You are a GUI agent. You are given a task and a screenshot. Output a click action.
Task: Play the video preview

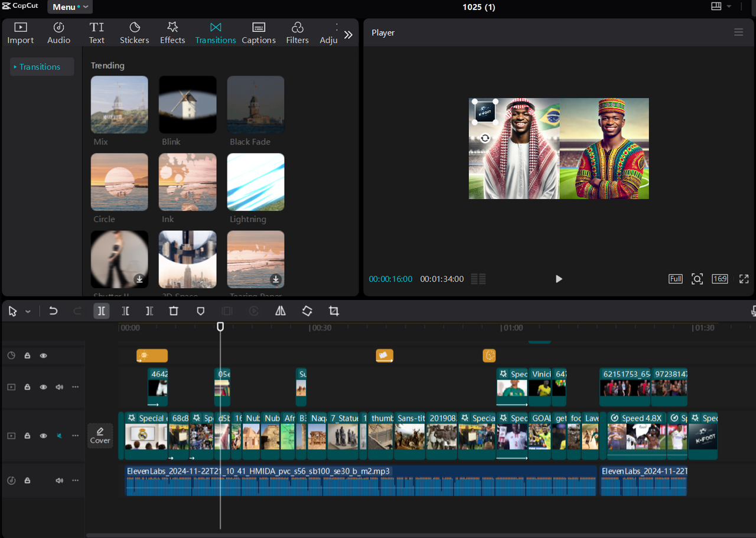point(559,279)
